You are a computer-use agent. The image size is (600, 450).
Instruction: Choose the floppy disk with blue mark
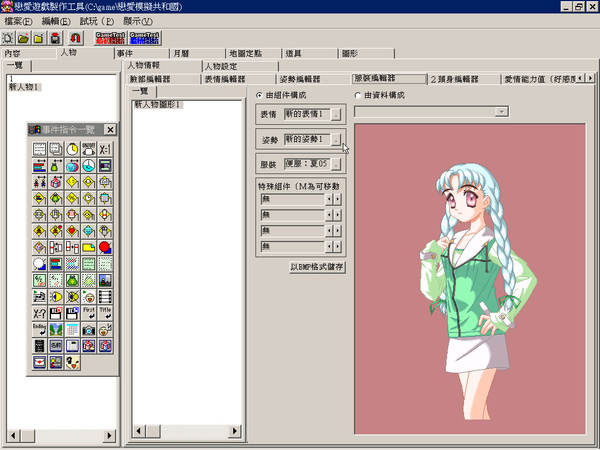point(72,313)
